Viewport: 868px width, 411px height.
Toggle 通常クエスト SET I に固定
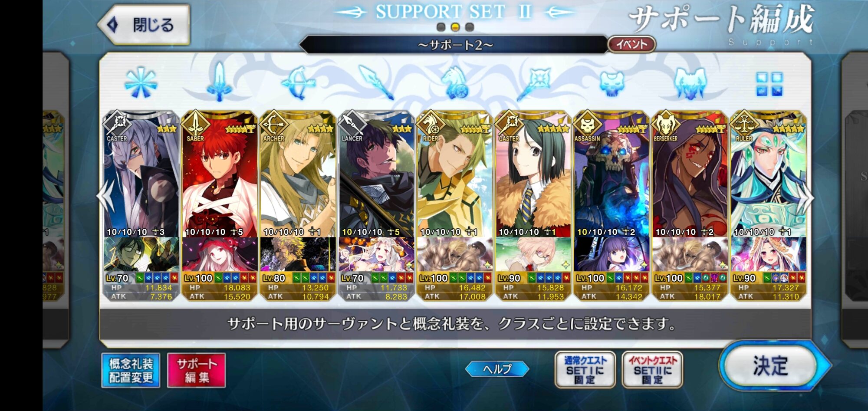click(x=585, y=370)
